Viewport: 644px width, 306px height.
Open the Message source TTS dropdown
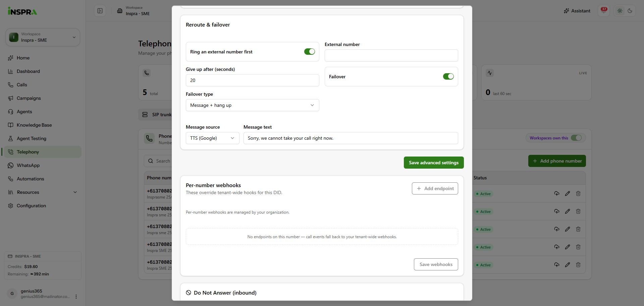pos(212,138)
